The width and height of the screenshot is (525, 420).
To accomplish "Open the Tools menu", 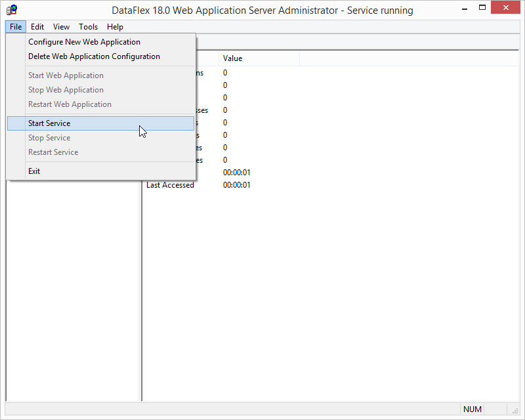I will point(89,27).
